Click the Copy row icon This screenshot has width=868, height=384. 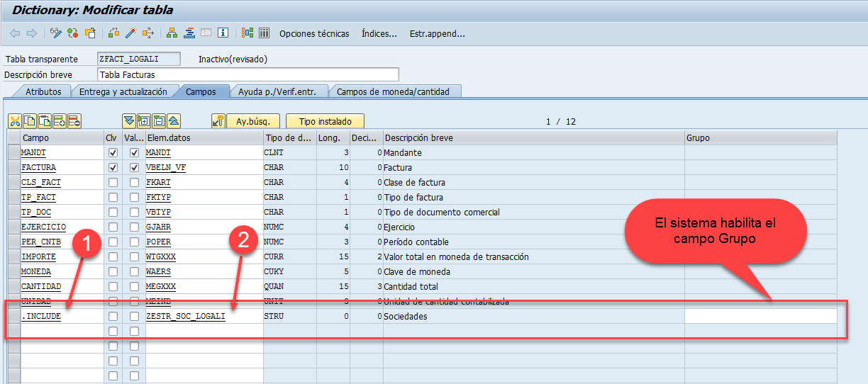click(x=30, y=121)
